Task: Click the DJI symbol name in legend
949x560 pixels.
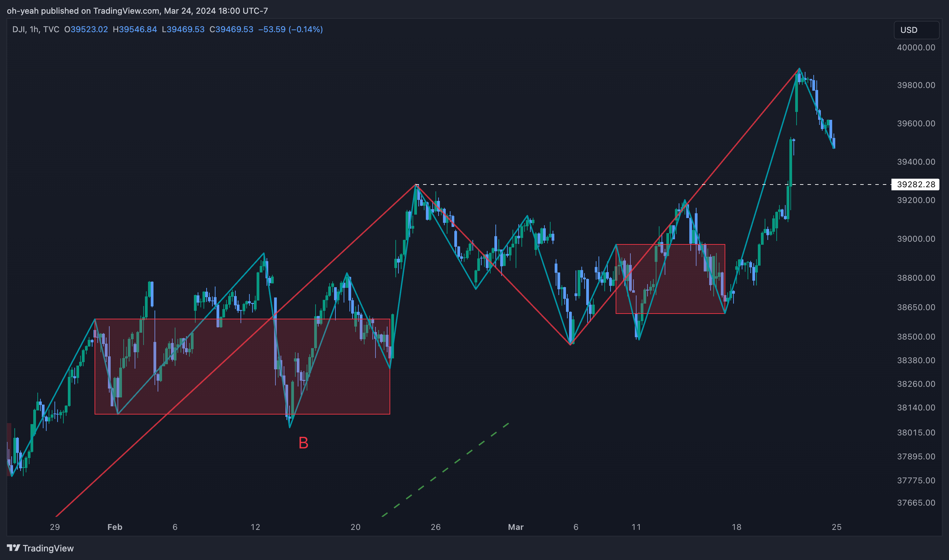Action: (x=19, y=29)
